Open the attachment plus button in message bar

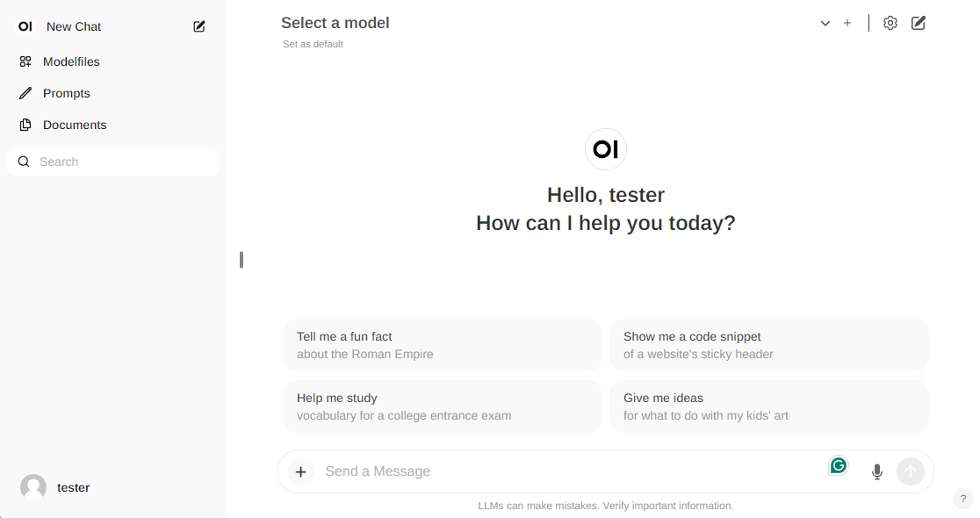[x=300, y=471]
